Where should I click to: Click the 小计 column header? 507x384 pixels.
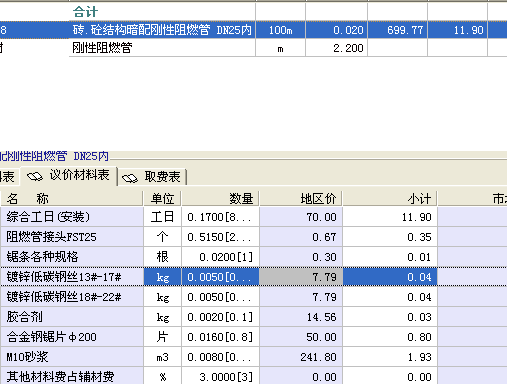(x=390, y=199)
